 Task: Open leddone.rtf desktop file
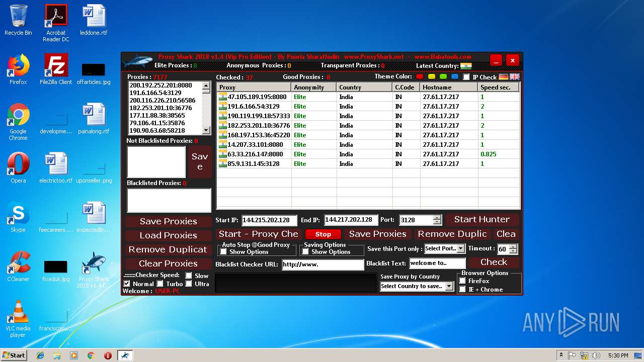pyautogui.click(x=94, y=21)
